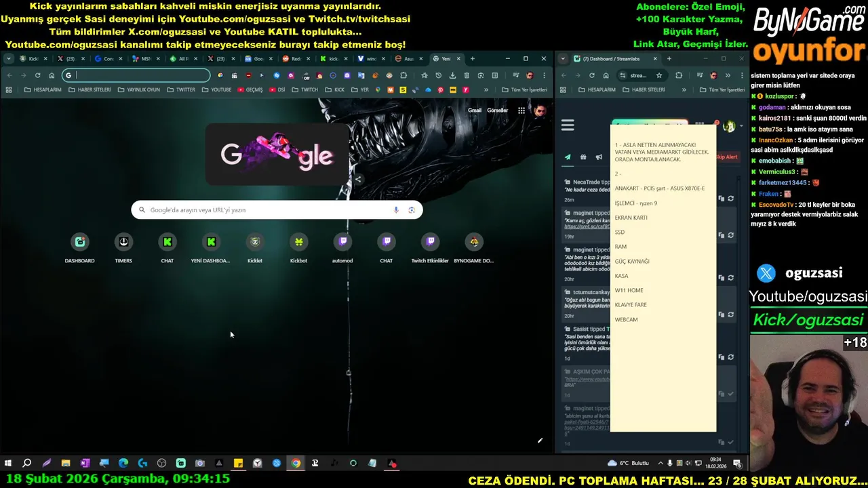The width and height of the screenshot is (868, 488).
Task: Open the DASHBOARD shortcut tile
Action: coord(79,248)
